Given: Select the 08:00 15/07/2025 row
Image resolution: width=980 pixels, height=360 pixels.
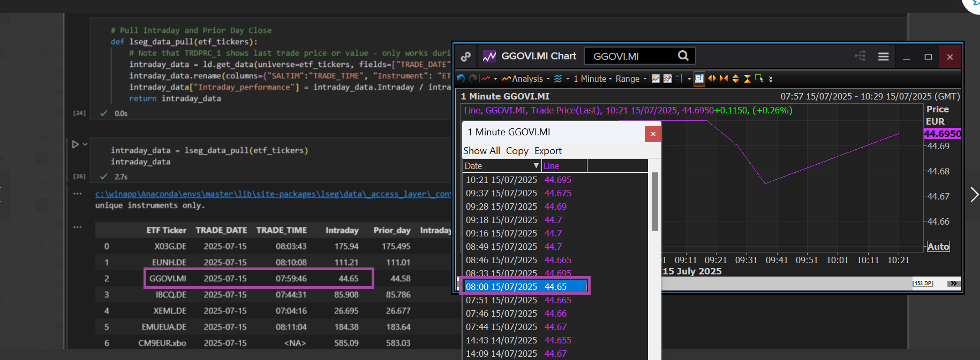Looking at the screenshot, I should [x=525, y=287].
